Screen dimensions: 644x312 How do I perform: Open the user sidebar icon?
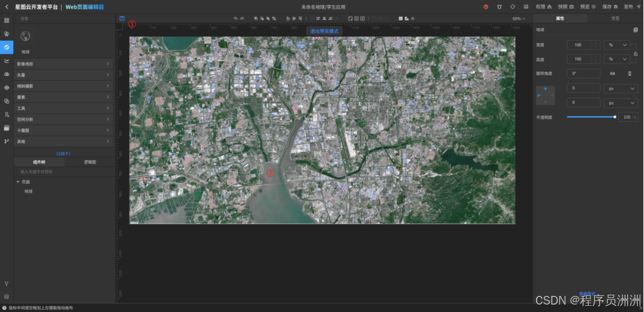(7, 114)
